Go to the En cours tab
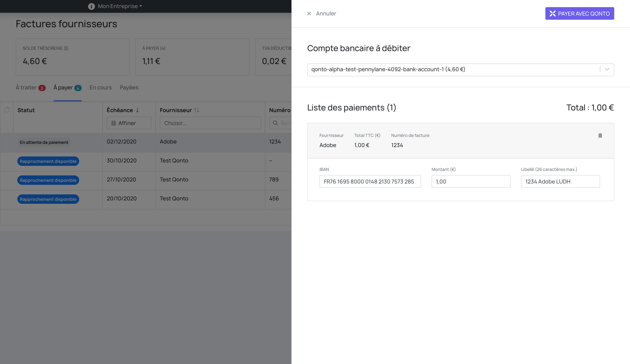This screenshot has width=630, height=364. (x=100, y=88)
